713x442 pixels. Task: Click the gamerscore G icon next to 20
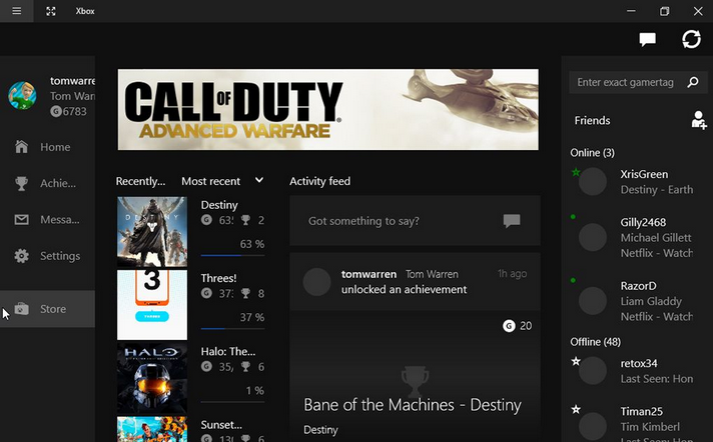(x=509, y=326)
